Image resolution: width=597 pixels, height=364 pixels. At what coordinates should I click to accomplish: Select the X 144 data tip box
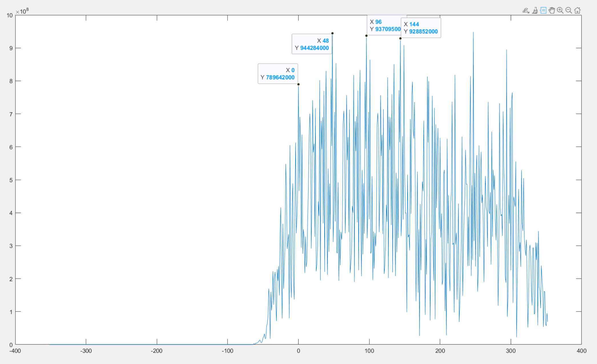coord(421,28)
